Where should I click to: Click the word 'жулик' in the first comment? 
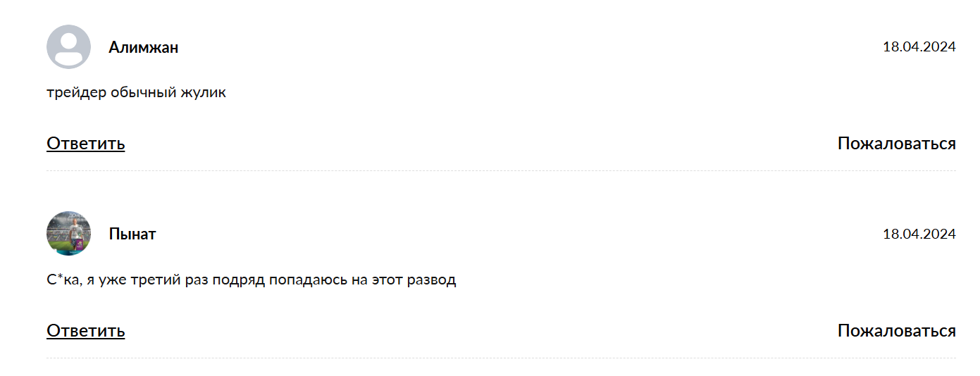pos(204,92)
